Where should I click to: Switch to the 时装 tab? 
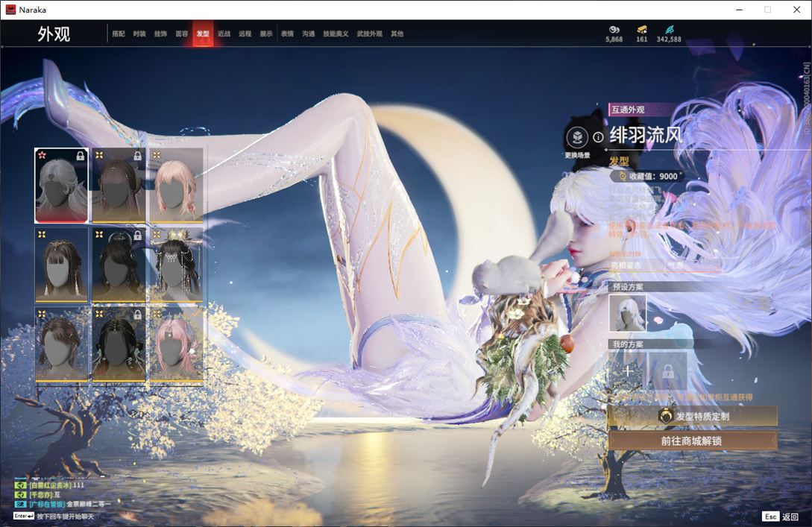coord(139,34)
